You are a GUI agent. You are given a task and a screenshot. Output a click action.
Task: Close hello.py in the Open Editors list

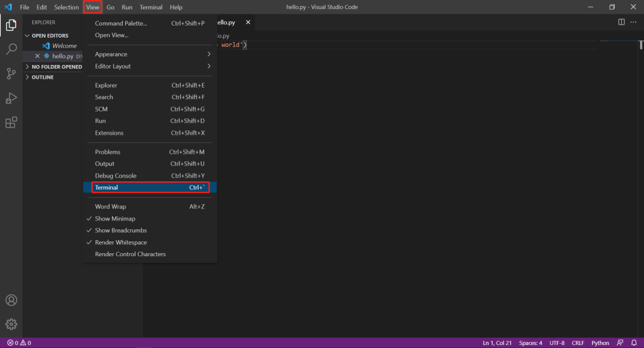(38, 56)
